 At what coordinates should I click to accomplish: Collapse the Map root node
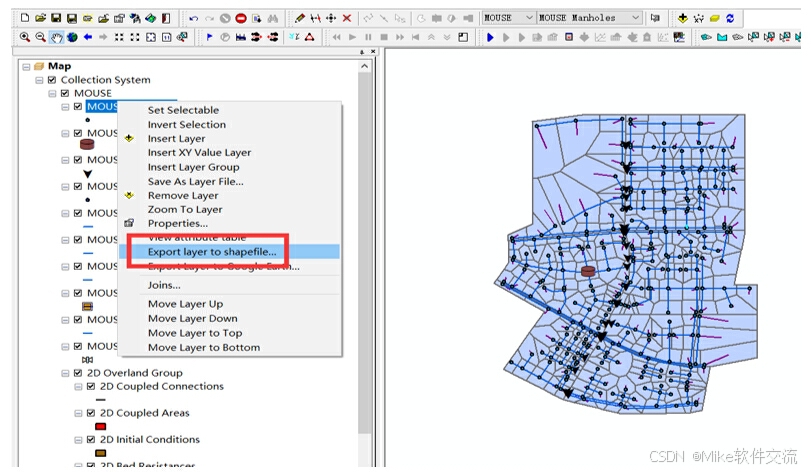tap(26, 67)
